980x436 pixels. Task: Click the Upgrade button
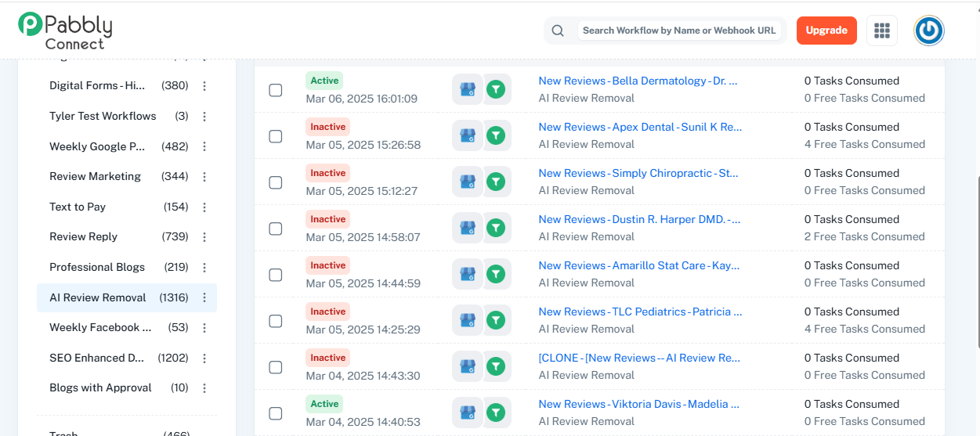(x=826, y=31)
